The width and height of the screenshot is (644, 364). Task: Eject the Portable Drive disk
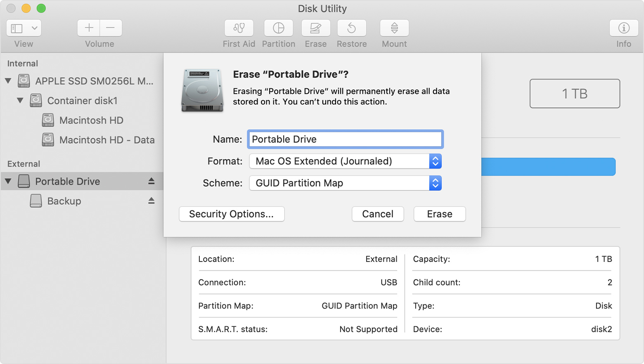click(151, 181)
